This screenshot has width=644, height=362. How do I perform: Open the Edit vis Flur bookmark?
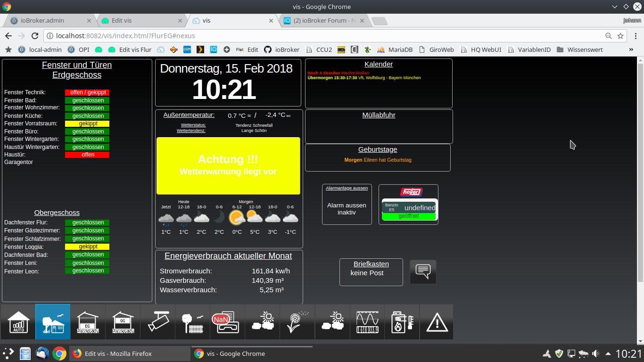[x=130, y=49]
